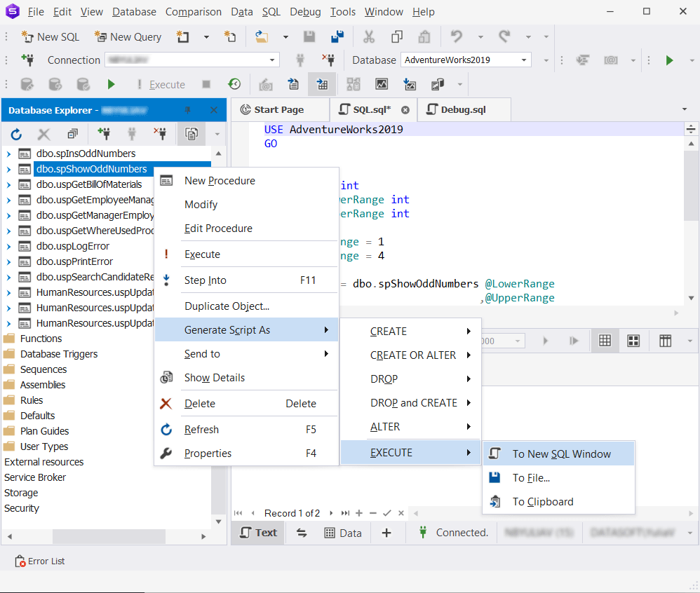The image size is (700, 593).
Task: Select the New Connection icon beside Connection box
Action: point(27,60)
